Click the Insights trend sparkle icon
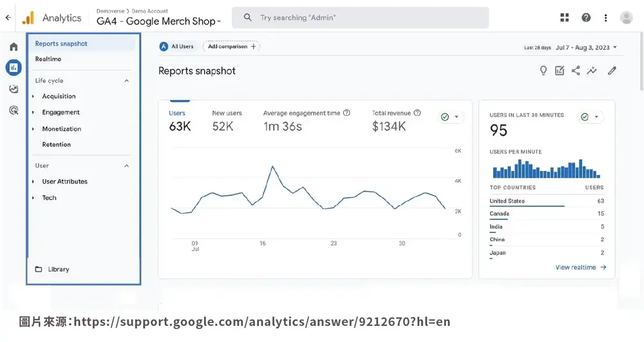 tap(592, 71)
